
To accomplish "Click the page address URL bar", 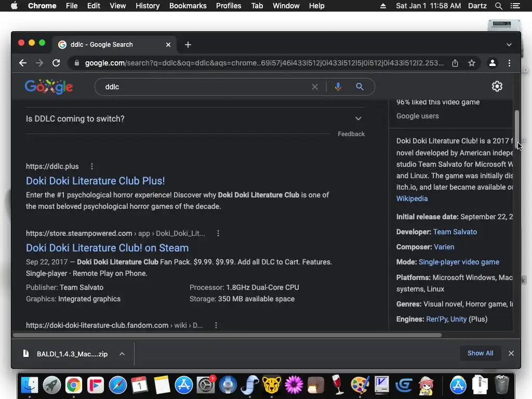I will click(264, 63).
